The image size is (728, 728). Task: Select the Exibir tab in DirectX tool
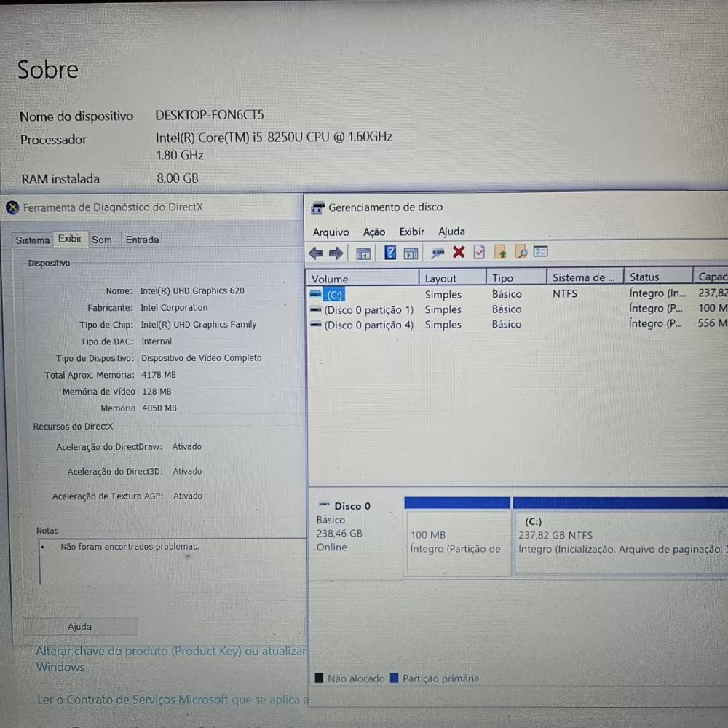pos(70,239)
